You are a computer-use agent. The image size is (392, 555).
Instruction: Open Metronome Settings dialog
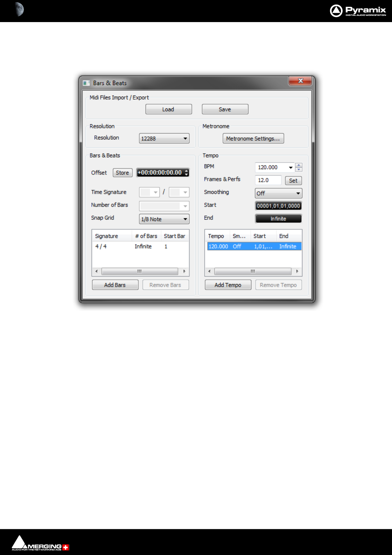point(253,138)
